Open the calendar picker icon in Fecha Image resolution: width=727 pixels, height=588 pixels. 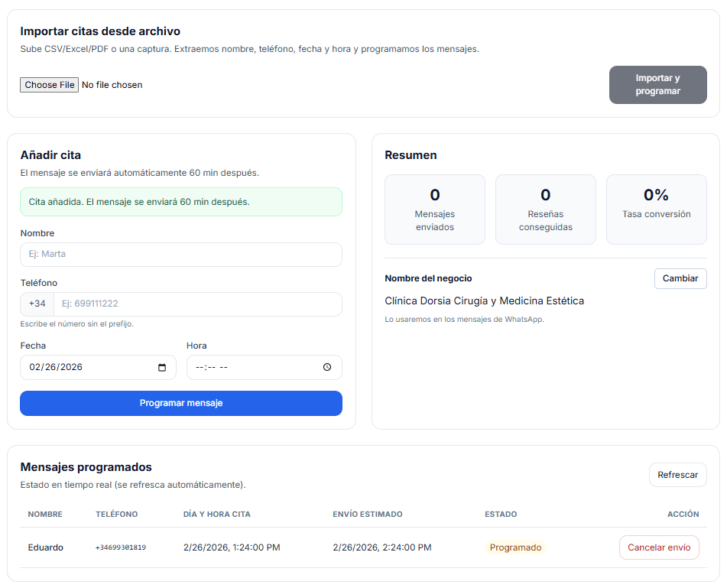pos(161,368)
